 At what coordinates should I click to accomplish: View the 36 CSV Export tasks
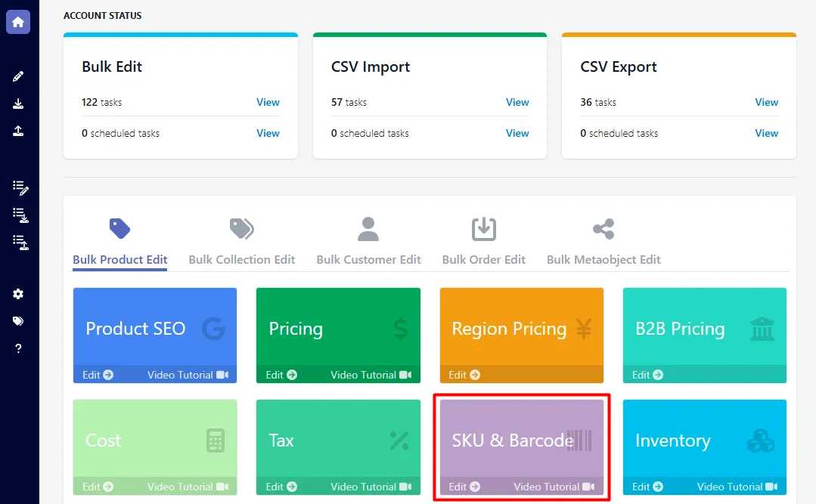pyautogui.click(x=767, y=103)
